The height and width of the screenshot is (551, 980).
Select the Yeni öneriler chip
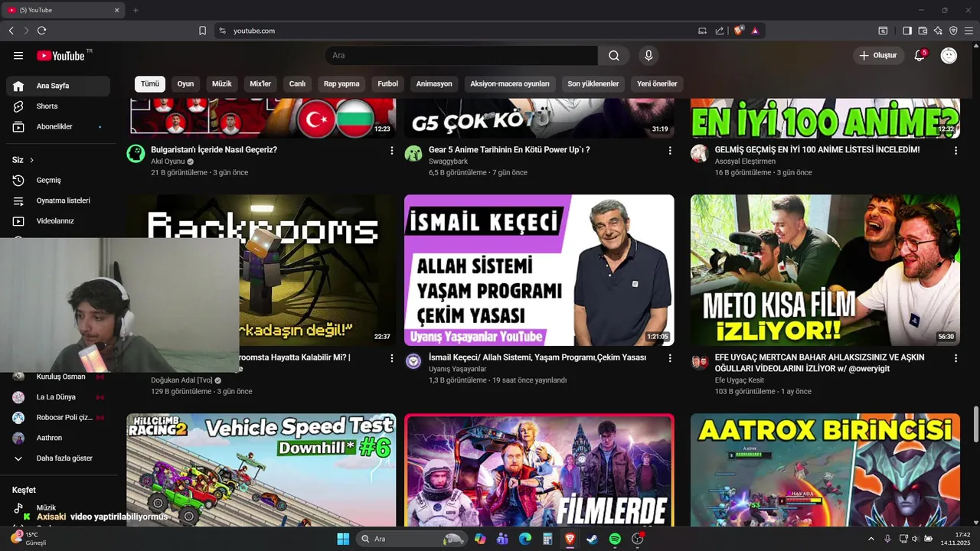click(657, 84)
